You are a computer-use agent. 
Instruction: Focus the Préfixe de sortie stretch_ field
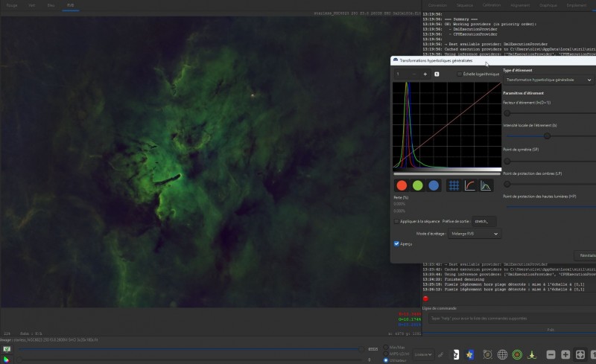(484, 221)
